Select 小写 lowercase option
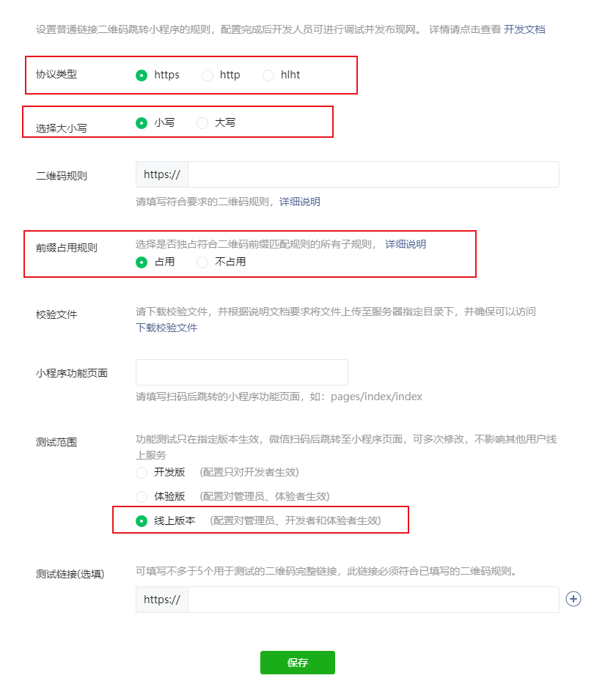The image size is (616, 689). click(x=142, y=123)
